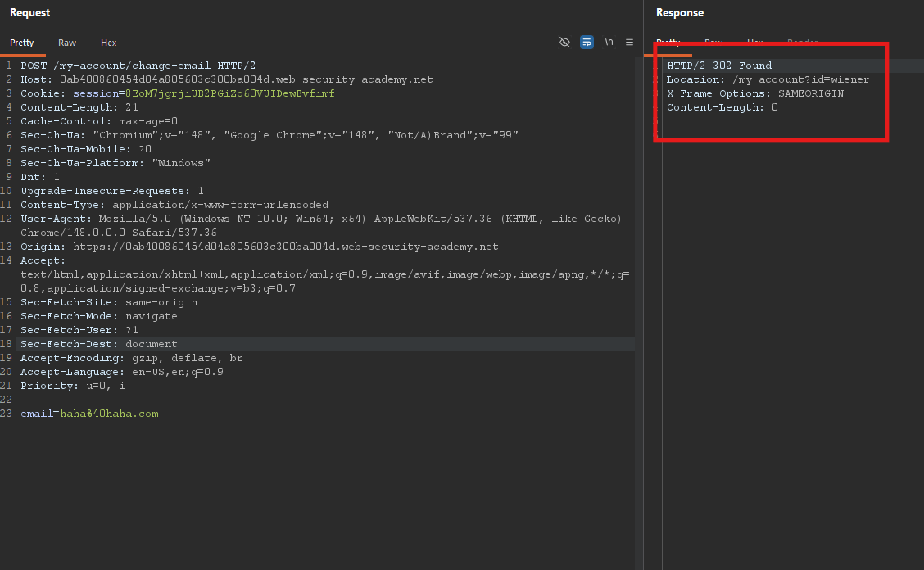The height and width of the screenshot is (570, 924).
Task: Click the Response panel heading
Action: (x=679, y=13)
